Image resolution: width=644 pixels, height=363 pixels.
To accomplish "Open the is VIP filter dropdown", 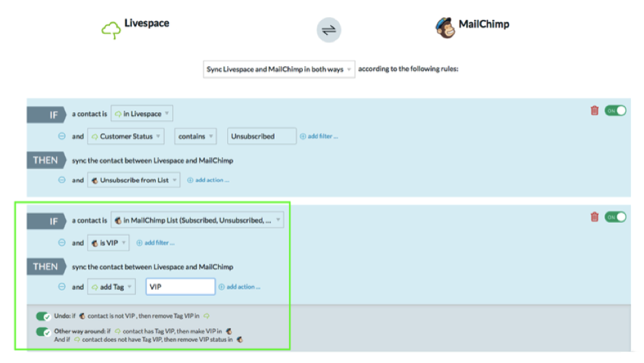I will pyautogui.click(x=108, y=243).
